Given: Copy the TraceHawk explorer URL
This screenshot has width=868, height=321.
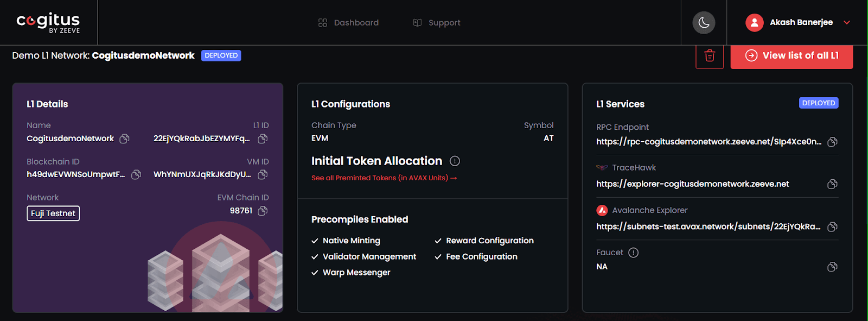Looking at the screenshot, I should point(832,184).
